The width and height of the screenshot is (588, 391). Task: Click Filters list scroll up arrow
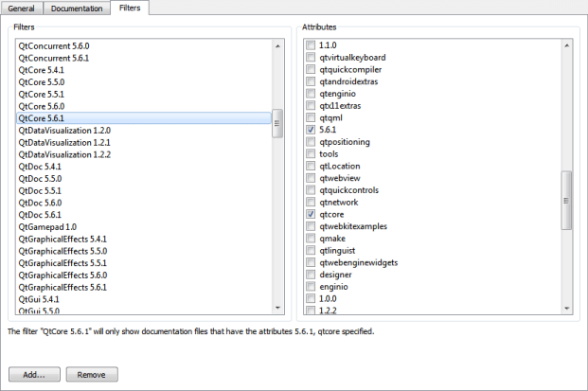point(277,45)
